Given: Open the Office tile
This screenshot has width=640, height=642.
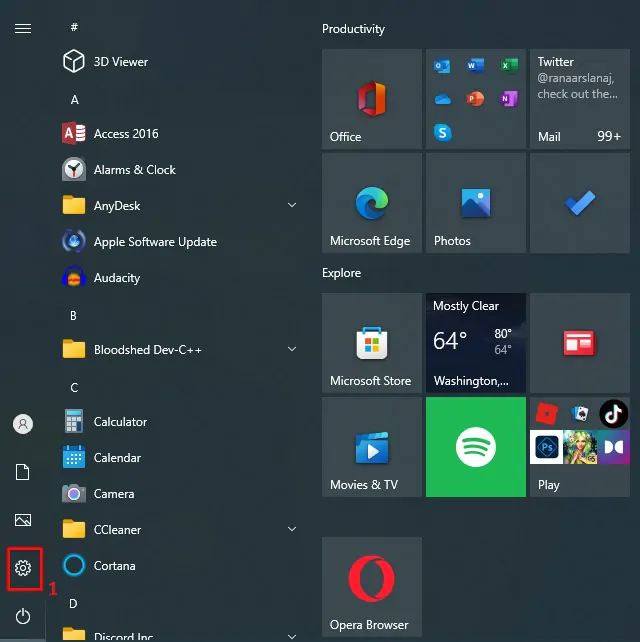Looking at the screenshot, I should (x=372, y=99).
